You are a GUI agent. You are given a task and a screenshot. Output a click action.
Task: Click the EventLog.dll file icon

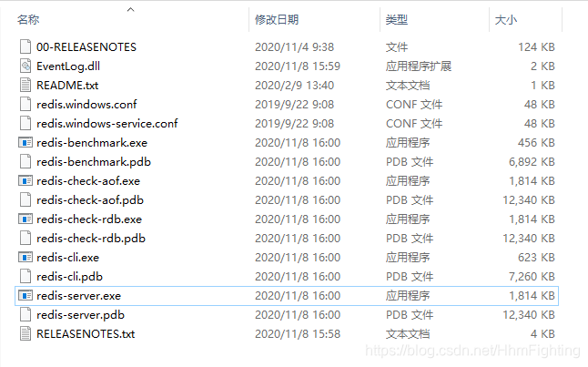point(25,66)
